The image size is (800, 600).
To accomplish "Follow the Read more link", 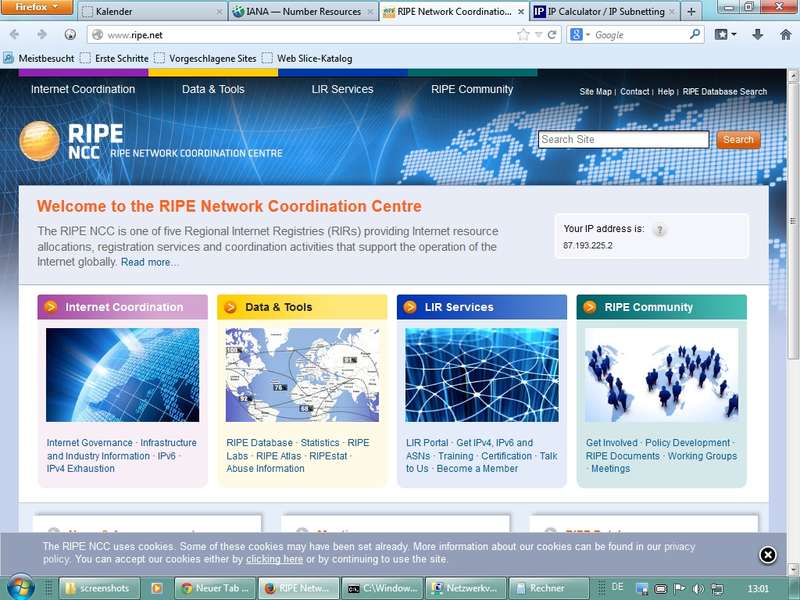I will coord(150,262).
